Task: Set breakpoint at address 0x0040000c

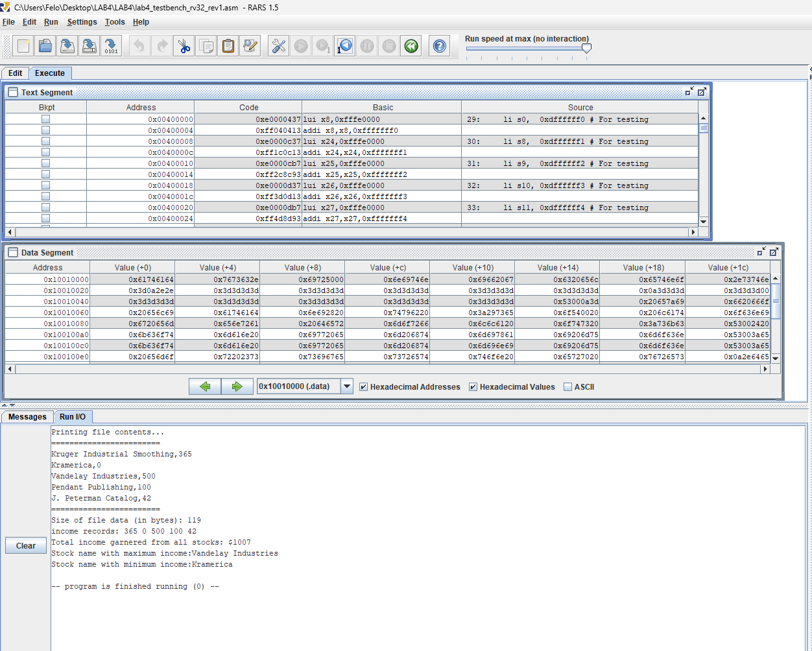Action: click(x=45, y=152)
